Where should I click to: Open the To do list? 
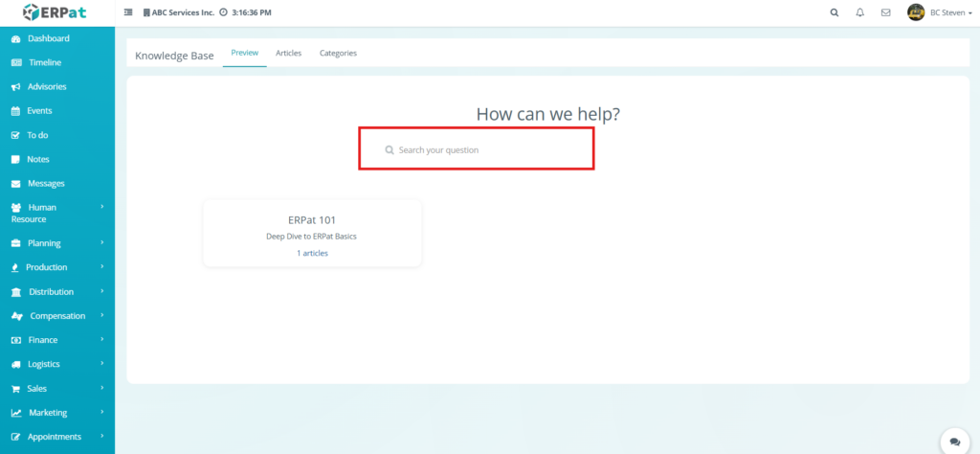click(x=37, y=135)
